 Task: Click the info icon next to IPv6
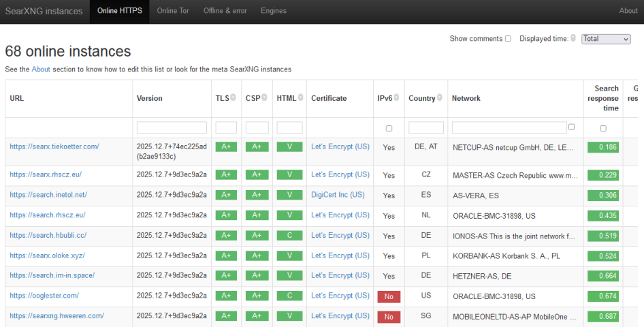click(397, 97)
